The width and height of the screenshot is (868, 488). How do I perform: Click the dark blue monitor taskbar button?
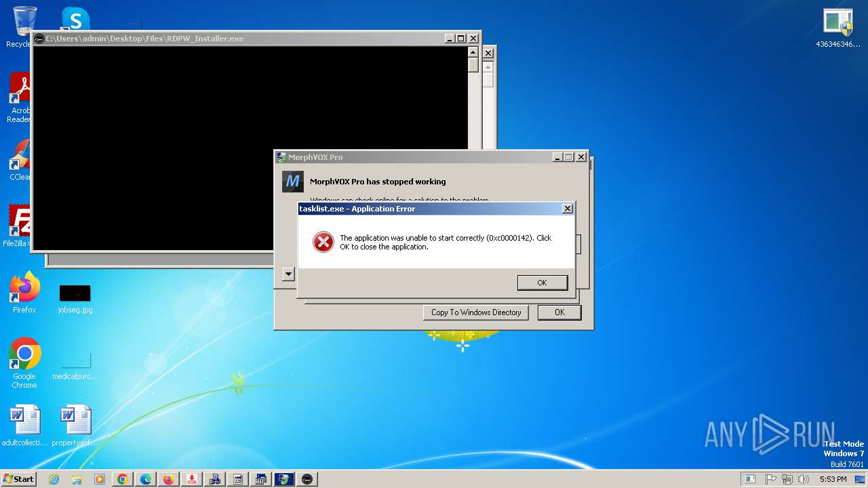pyautogui.click(x=284, y=479)
